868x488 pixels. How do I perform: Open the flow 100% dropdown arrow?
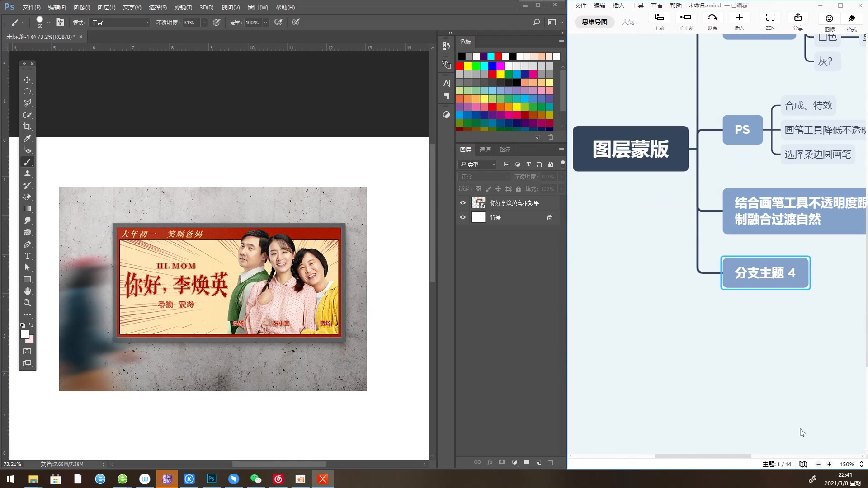click(266, 23)
